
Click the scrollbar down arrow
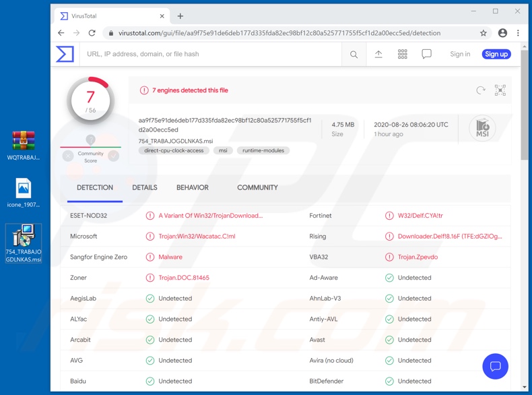525,387
